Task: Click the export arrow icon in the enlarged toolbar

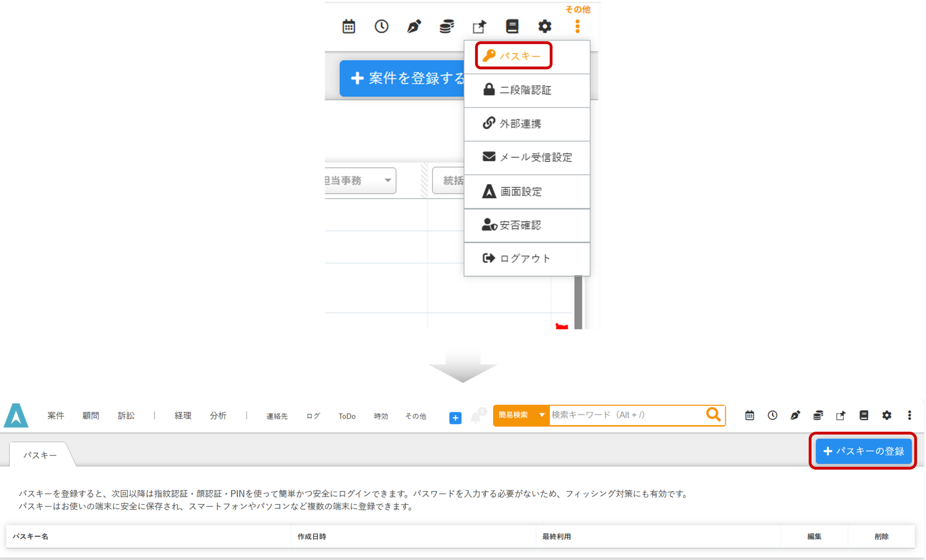Action: click(x=479, y=26)
